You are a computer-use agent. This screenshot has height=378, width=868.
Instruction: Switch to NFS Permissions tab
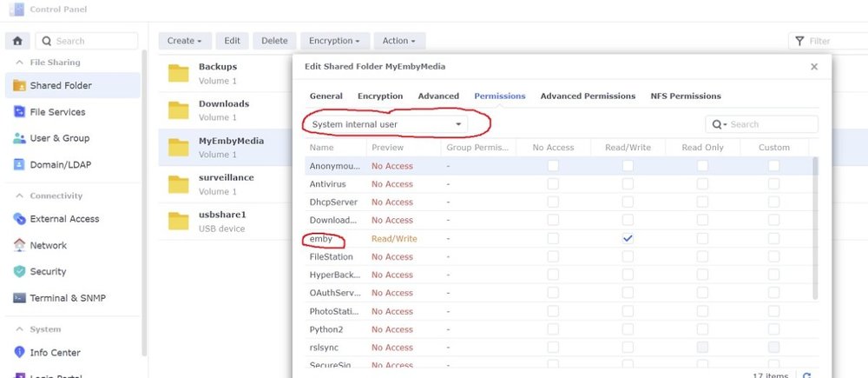click(685, 96)
